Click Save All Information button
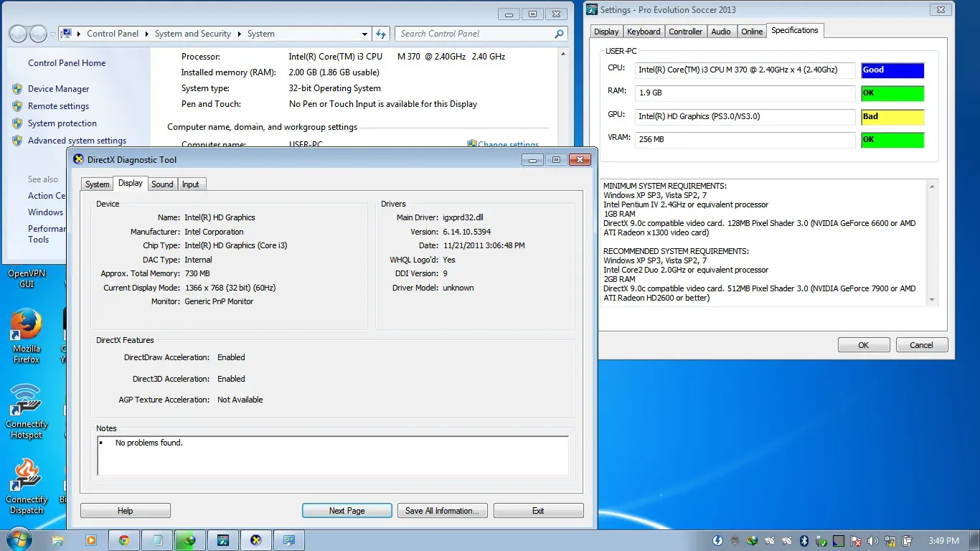This screenshot has width=980, height=551. 442,511
